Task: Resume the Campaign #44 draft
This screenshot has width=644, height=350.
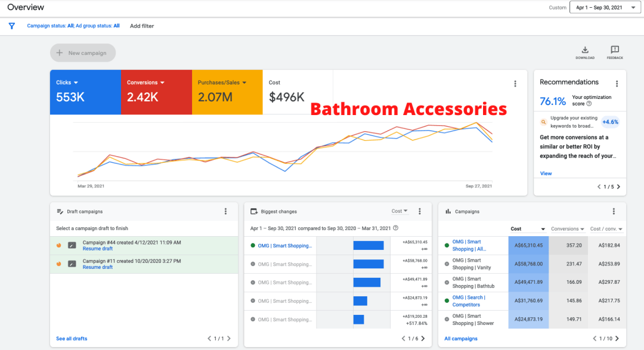Action: (97, 249)
